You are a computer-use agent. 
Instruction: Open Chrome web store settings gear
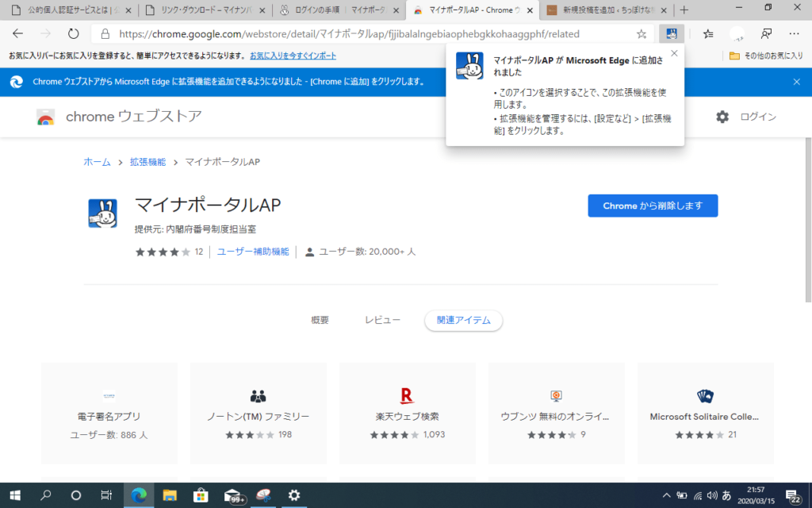[722, 117]
